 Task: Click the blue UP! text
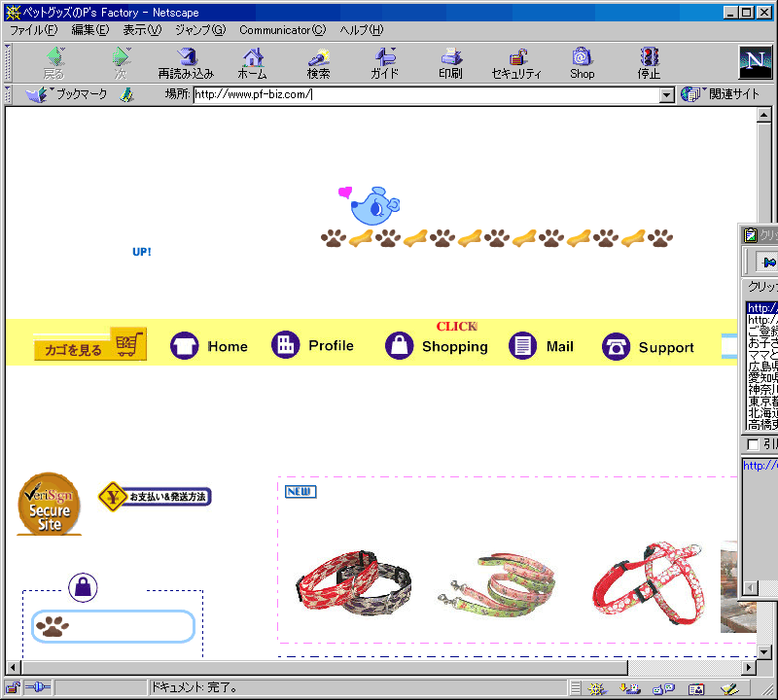coord(142,252)
